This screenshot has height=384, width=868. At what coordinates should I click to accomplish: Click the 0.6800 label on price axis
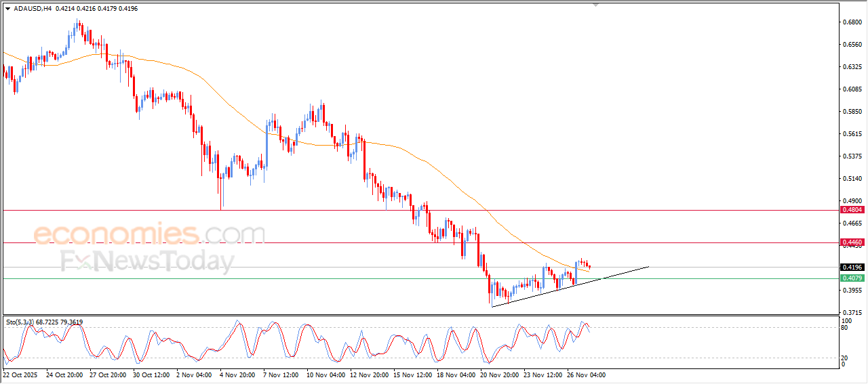click(852, 22)
